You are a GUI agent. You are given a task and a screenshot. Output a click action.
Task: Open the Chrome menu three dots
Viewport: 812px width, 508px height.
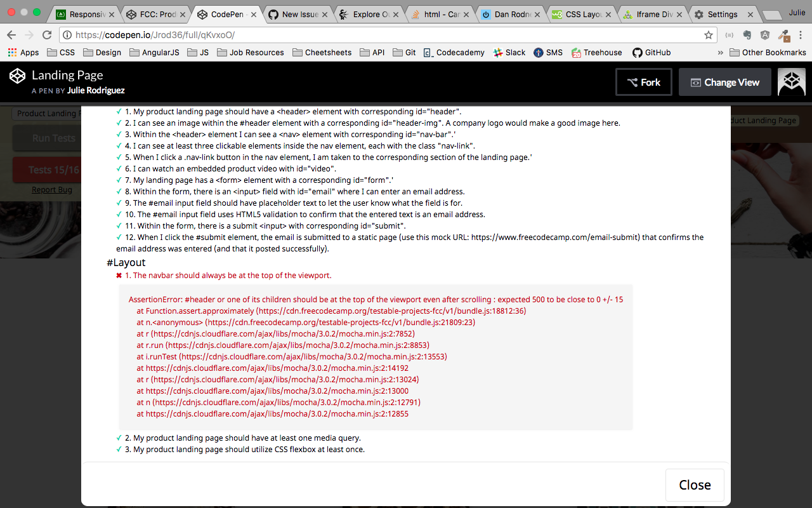799,35
